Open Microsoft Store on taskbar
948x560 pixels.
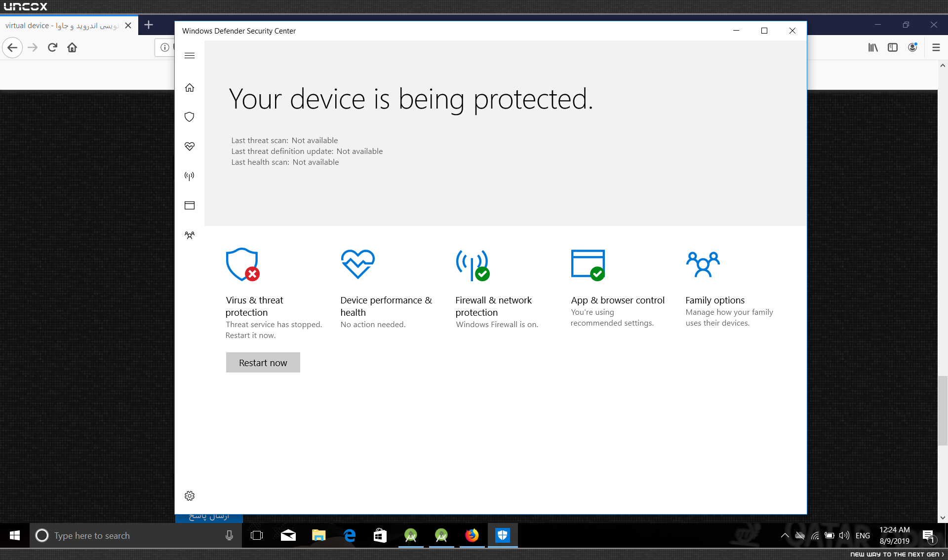[x=380, y=535]
